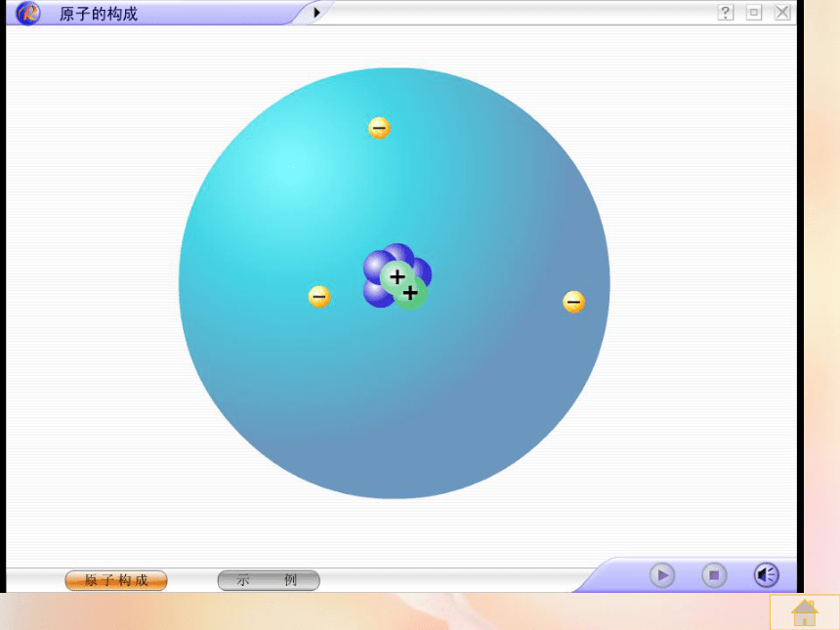Click the round logo icon at top left
The image size is (840, 630).
pos(28,13)
